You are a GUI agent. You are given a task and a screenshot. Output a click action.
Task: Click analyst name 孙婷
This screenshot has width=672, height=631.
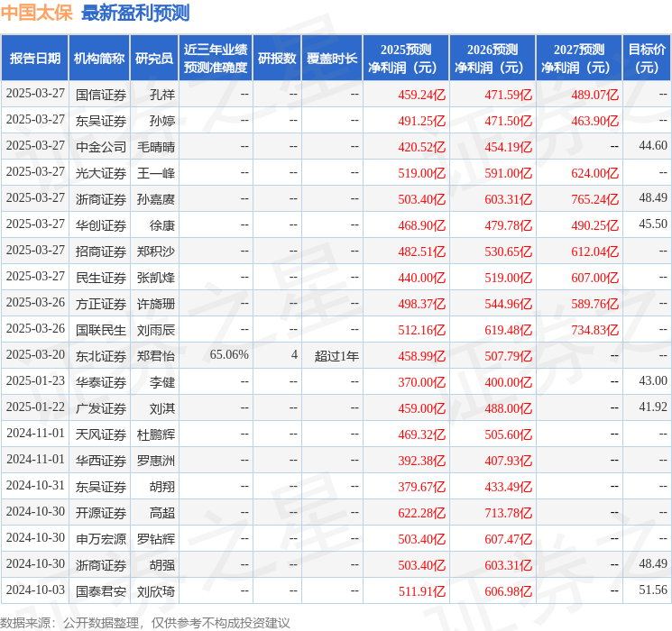point(162,121)
